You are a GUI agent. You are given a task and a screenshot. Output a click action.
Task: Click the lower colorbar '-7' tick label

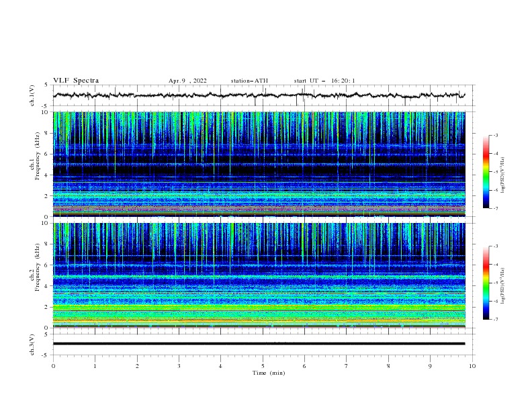point(495,320)
